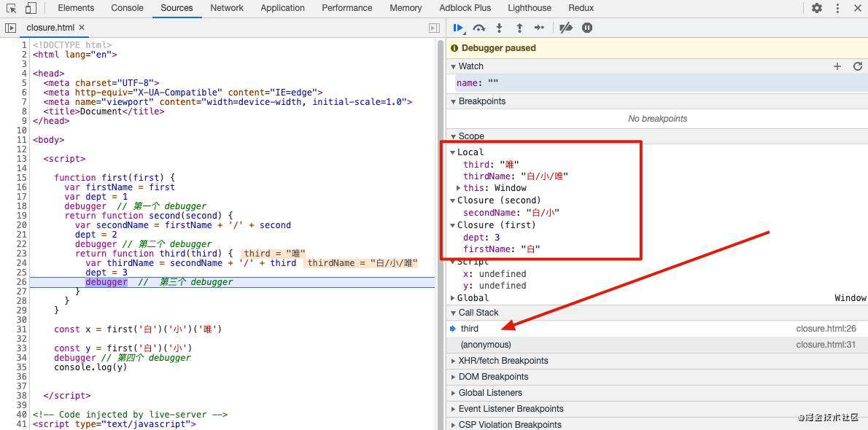Screen dimensions: 868x430
Task: Open the Network tab
Action: point(227,8)
